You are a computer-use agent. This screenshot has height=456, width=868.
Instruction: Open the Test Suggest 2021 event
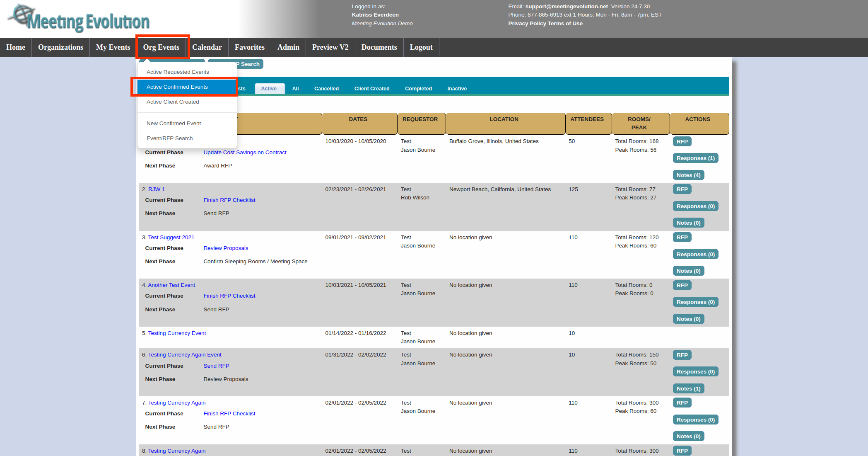[x=171, y=237]
